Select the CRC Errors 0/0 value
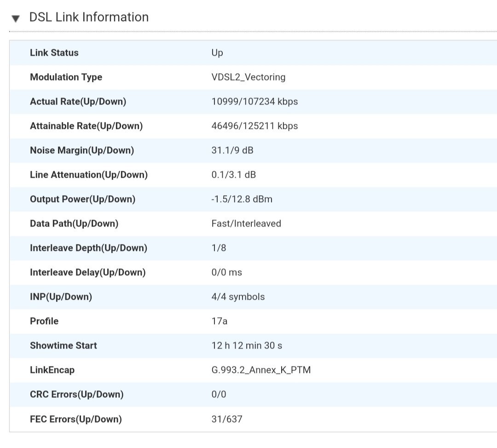The height and width of the screenshot is (448, 497). point(219,395)
